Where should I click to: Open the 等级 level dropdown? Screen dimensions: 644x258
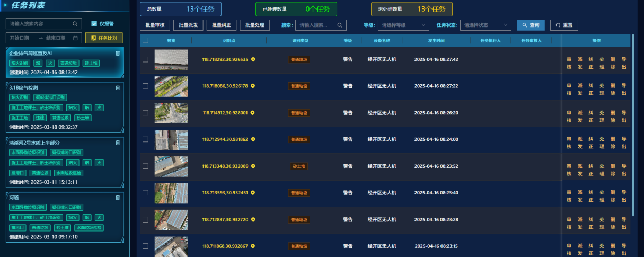tap(402, 25)
